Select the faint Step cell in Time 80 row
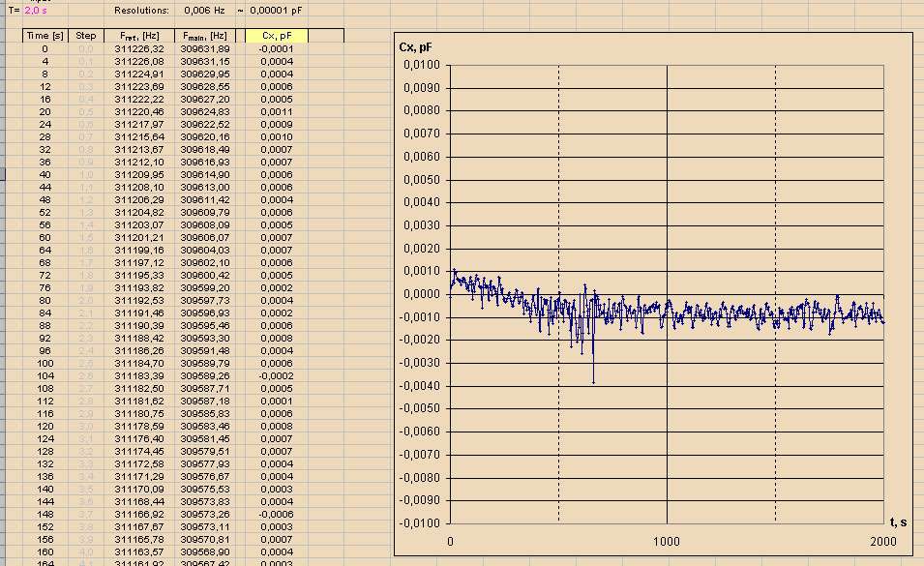 click(86, 300)
